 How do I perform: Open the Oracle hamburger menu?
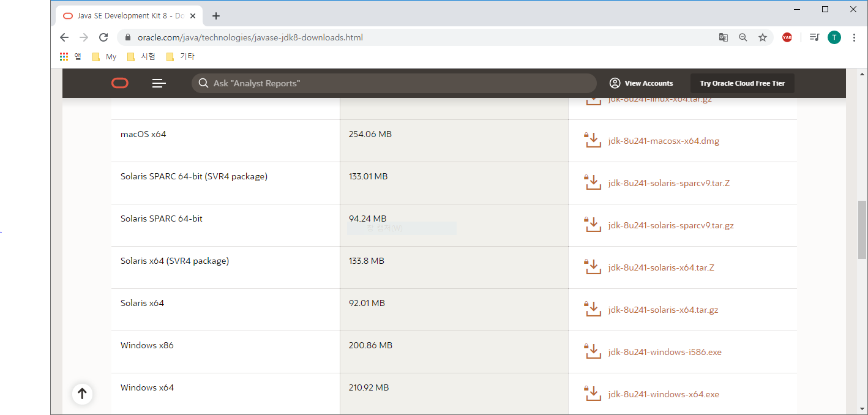click(159, 83)
